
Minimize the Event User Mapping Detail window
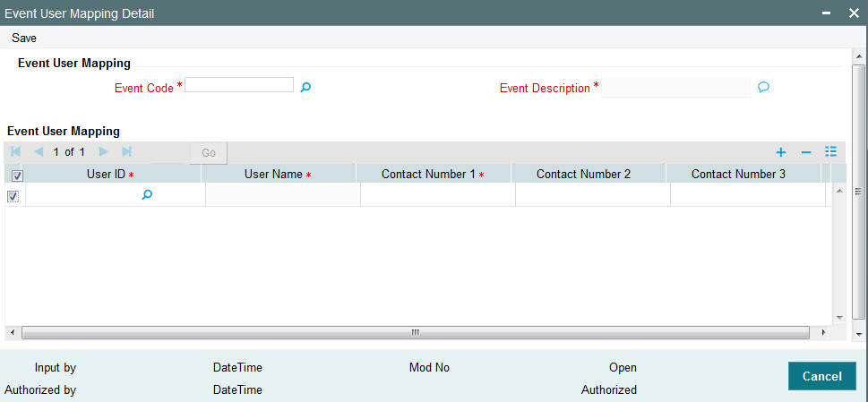tap(827, 13)
